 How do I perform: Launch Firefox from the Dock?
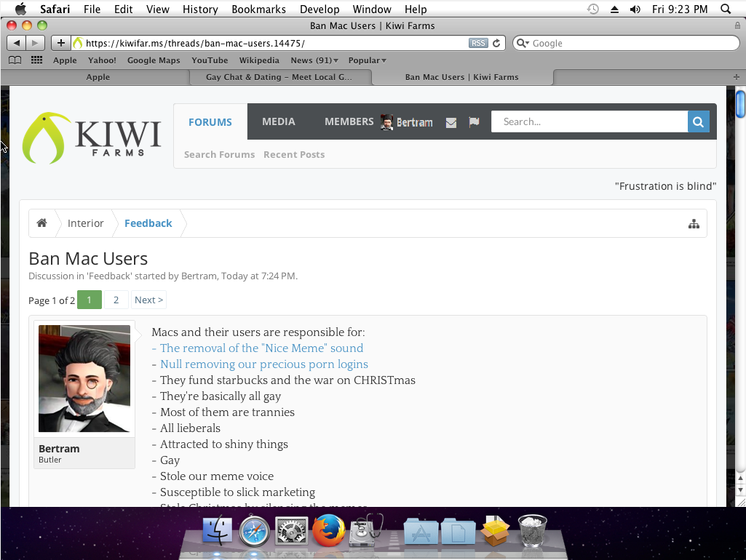tap(328, 529)
